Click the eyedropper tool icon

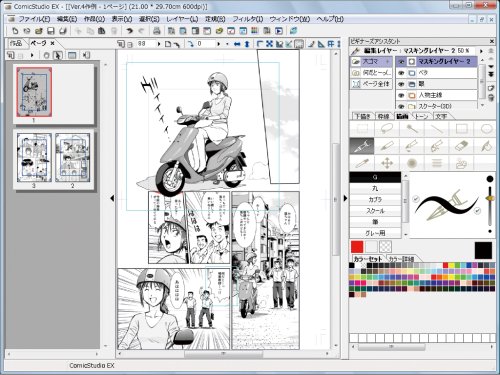pyautogui.click(x=362, y=163)
